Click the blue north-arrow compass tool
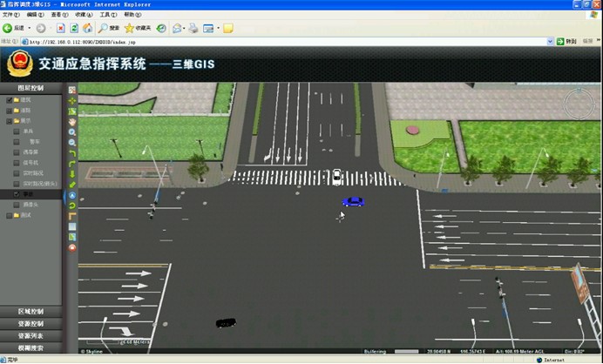The image size is (603, 364). [72, 195]
